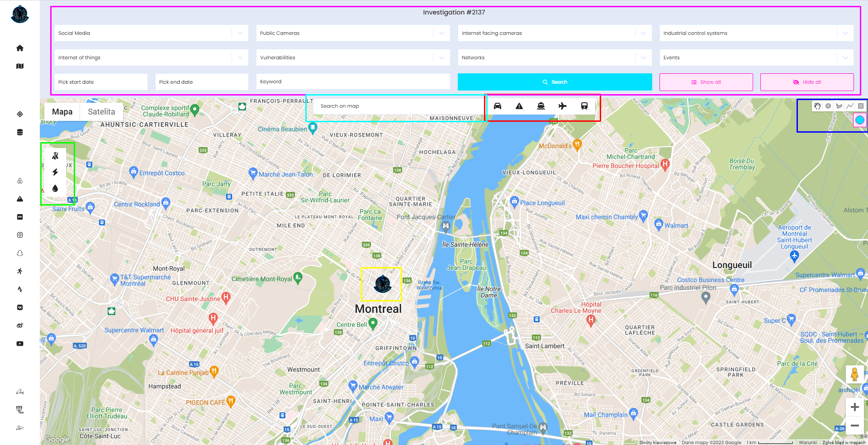Show bus transit on the map
868x445 pixels.
(584, 106)
